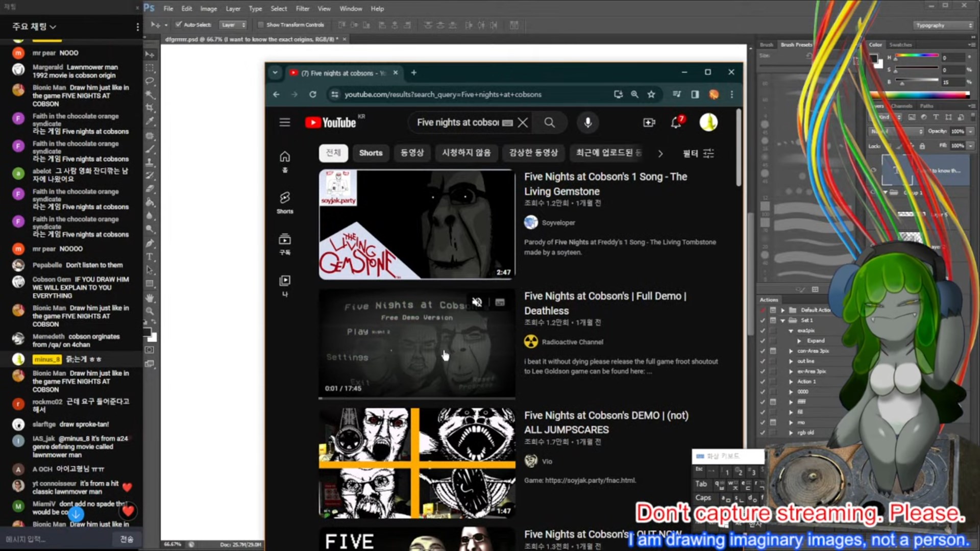Open the Soyveloper channel link
This screenshot has width=980, height=551.
pyautogui.click(x=558, y=222)
